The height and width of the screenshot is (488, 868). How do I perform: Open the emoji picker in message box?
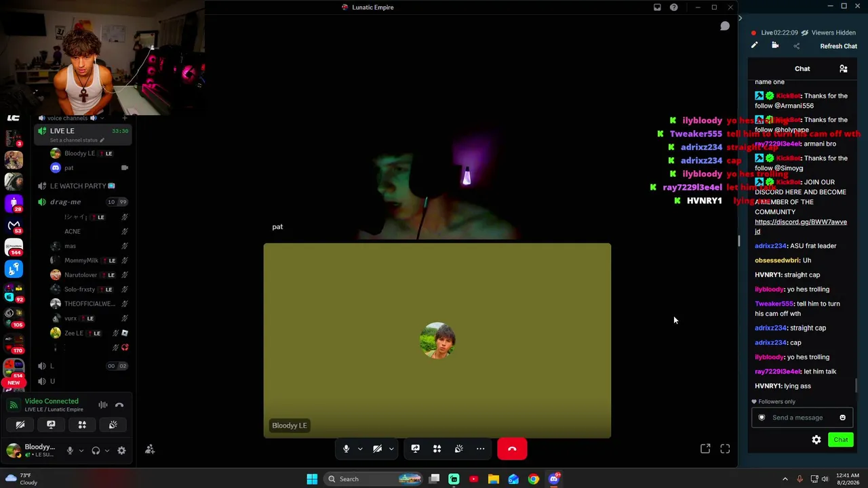click(843, 418)
